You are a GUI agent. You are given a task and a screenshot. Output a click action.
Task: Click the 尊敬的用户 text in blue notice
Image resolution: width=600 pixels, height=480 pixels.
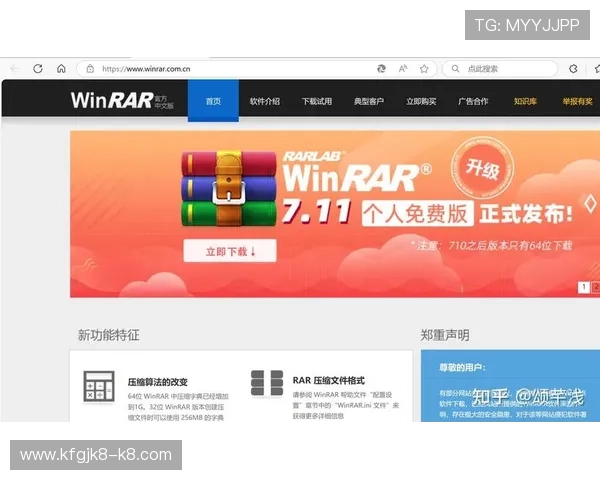(x=463, y=368)
